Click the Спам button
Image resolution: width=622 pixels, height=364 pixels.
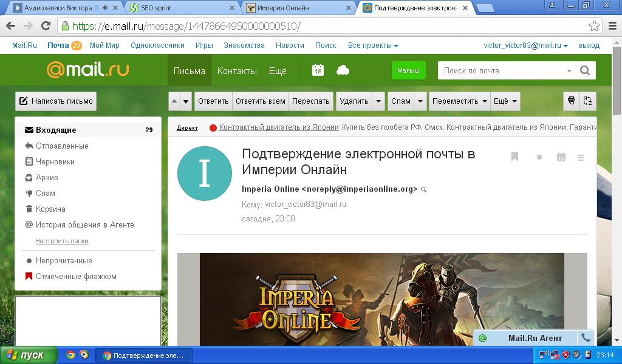[401, 101]
